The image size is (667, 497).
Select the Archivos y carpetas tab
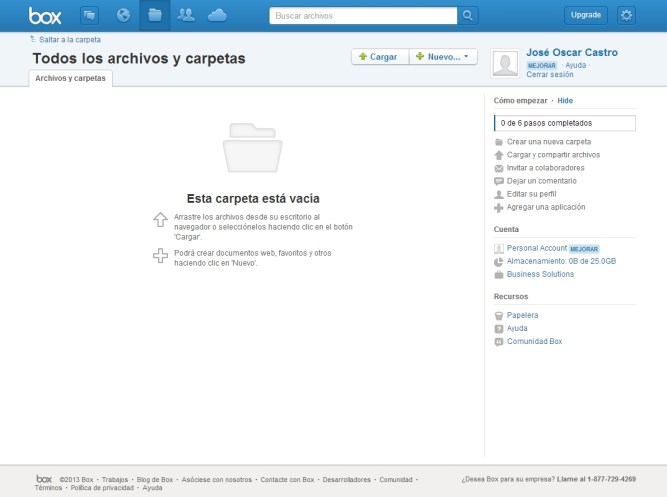tap(70, 78)
